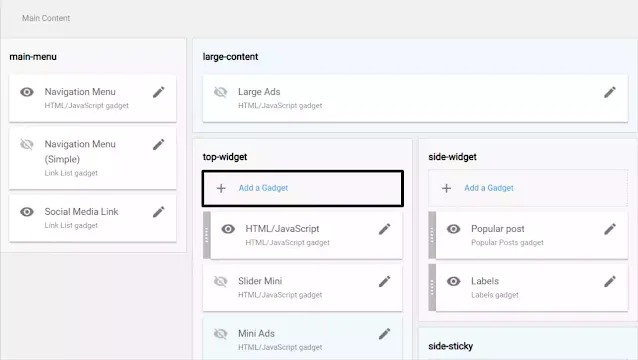Toggle visibility of Social Media Link
This screenshot has height=360, width=638.
pos(27,212)
